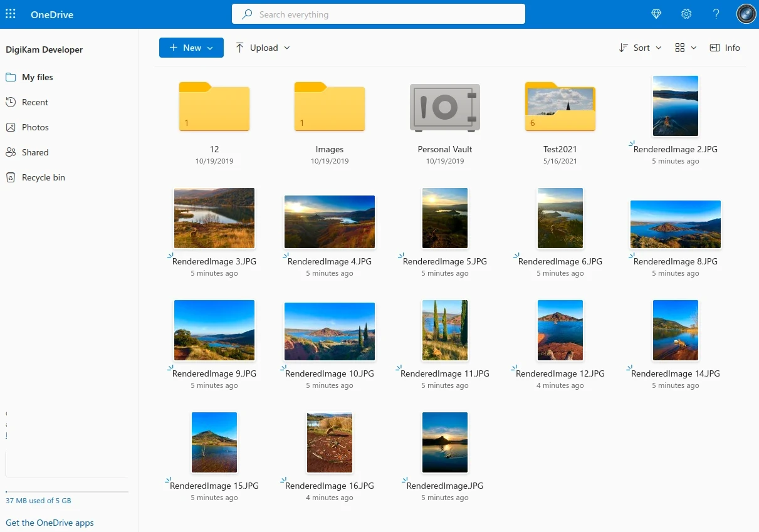The image size is (759, 532).
Task: Expand the Upload dropdown menu
Action: click(x=263, y=48)
